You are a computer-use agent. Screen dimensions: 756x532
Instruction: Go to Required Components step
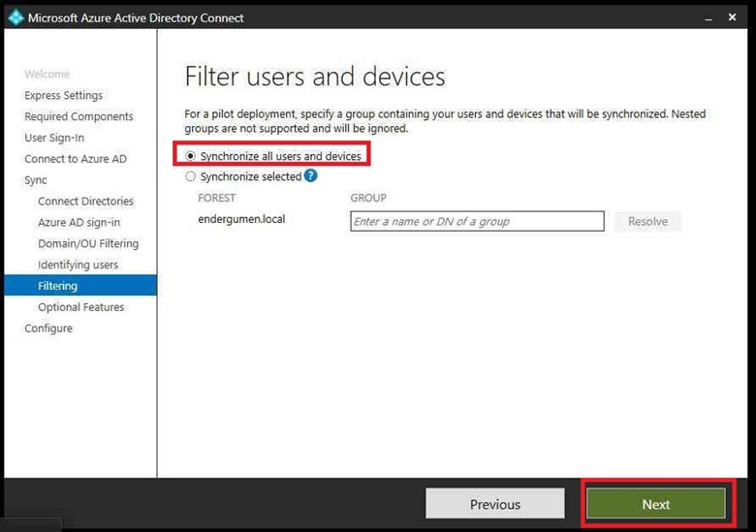79,116
